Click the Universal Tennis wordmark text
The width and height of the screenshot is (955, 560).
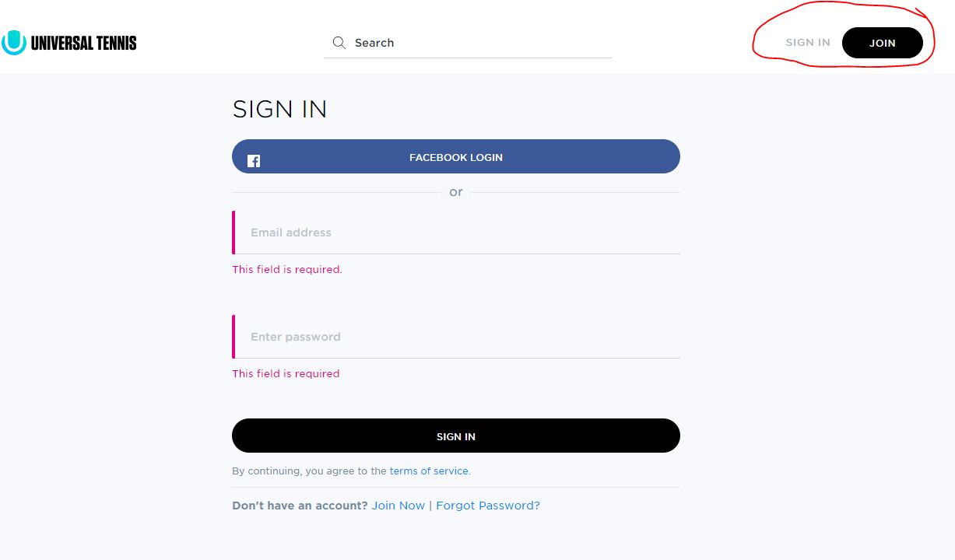83,43
